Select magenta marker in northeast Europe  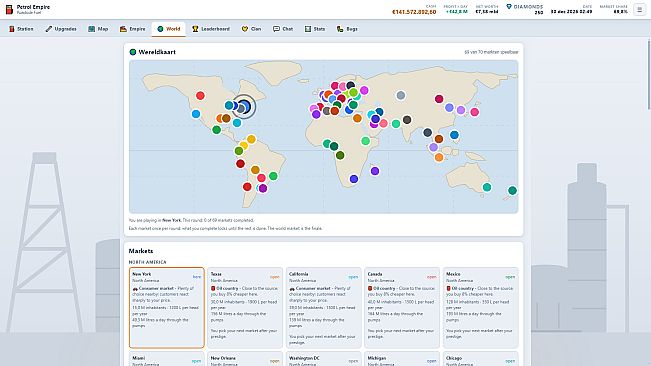pos(364,90)
